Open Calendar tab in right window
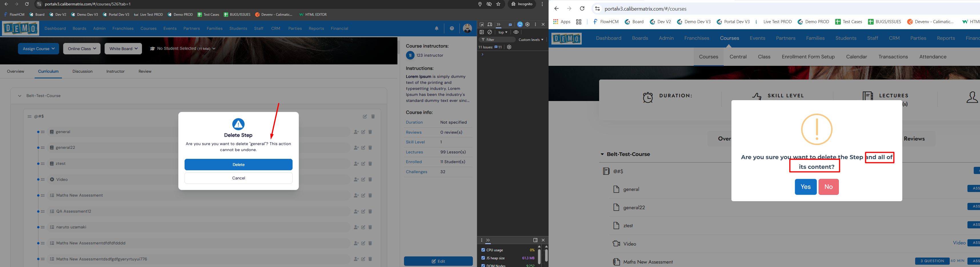 [856, 57]
